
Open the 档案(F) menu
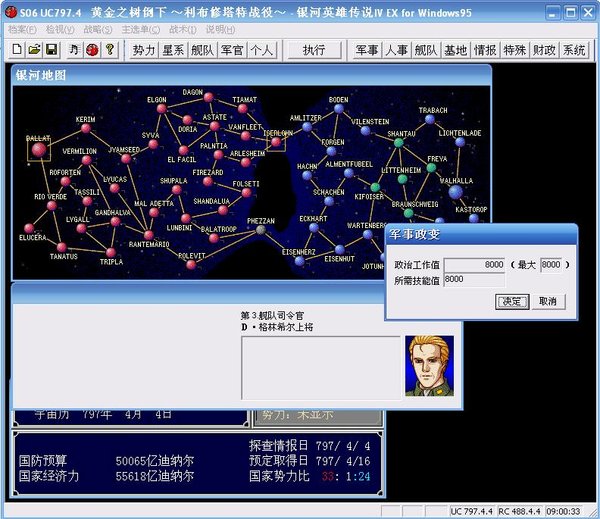point(22,29)
